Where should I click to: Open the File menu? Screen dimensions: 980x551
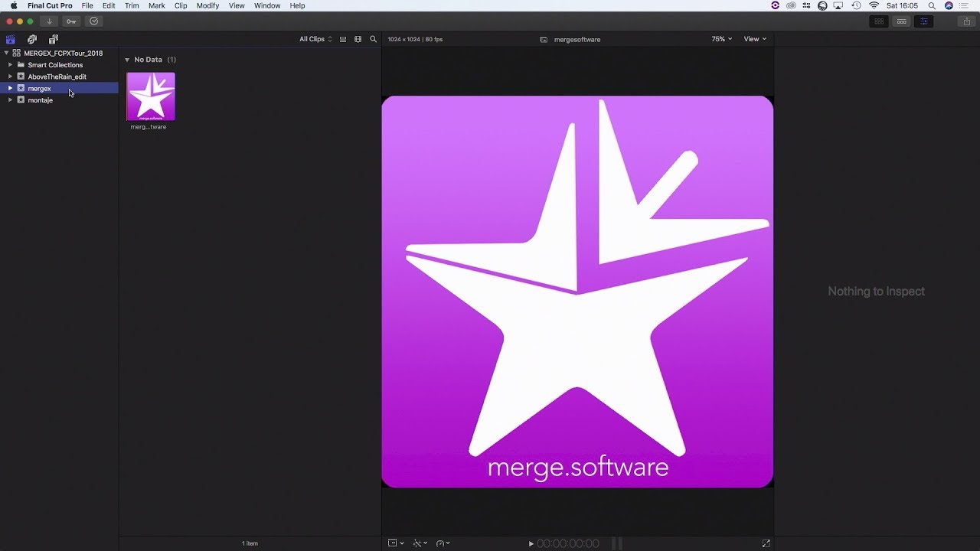point(87,5)
